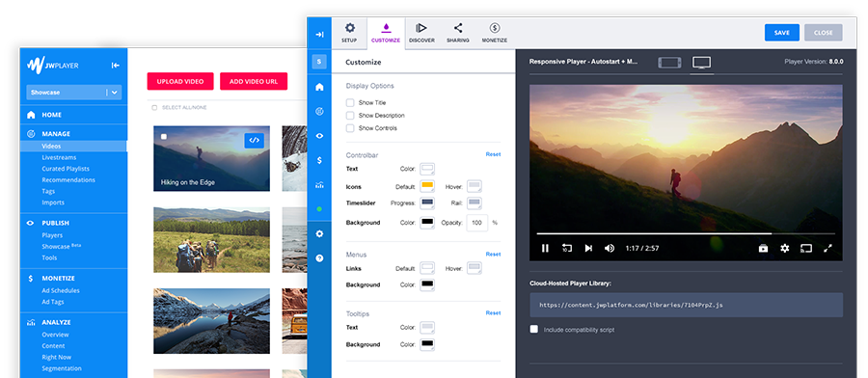Open settings gear in collapsed rail
This screenshot has height=378, width=868.
[319, 233]
